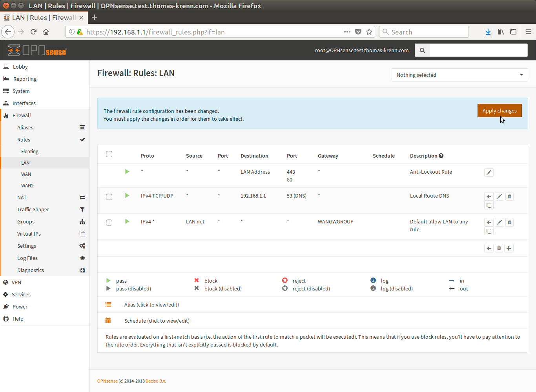Toggle the select-all checkbox in table header
The image size is (536, 392).
109,154
